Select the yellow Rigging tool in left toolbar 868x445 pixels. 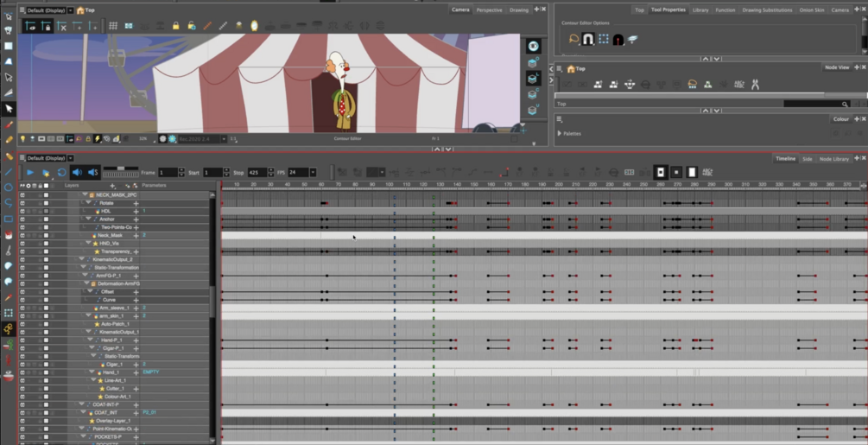click(x=9, y=329)
